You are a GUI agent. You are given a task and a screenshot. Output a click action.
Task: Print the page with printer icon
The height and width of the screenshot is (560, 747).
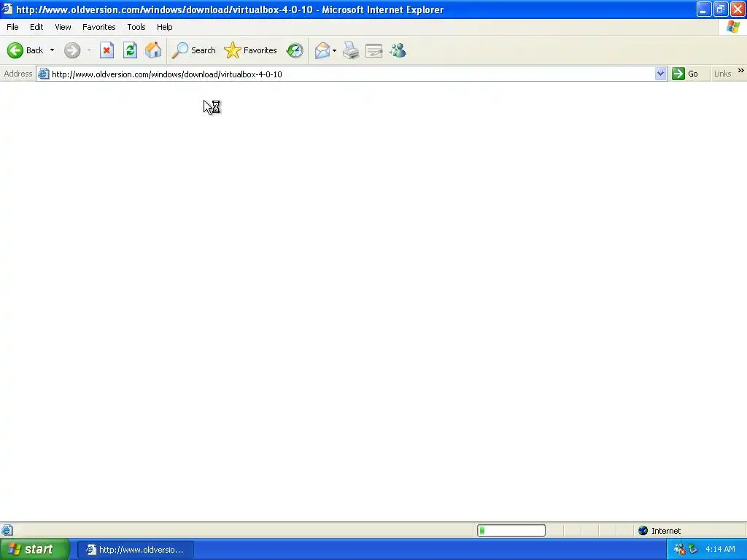[351, 50]
